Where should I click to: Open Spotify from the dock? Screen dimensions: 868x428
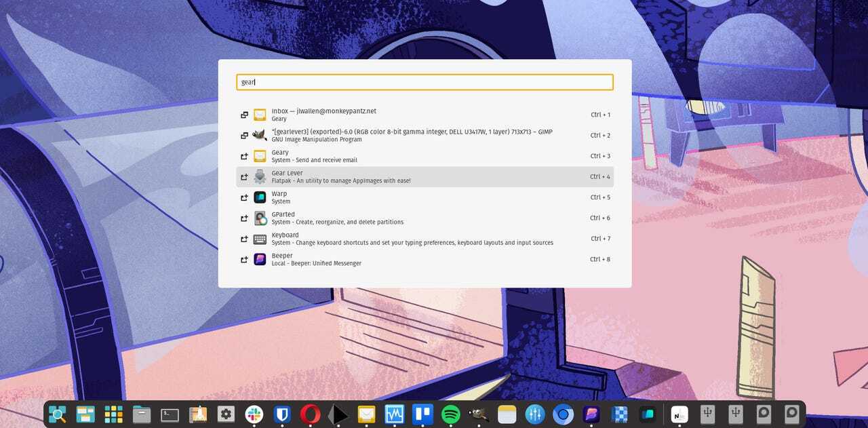(451, 414)
